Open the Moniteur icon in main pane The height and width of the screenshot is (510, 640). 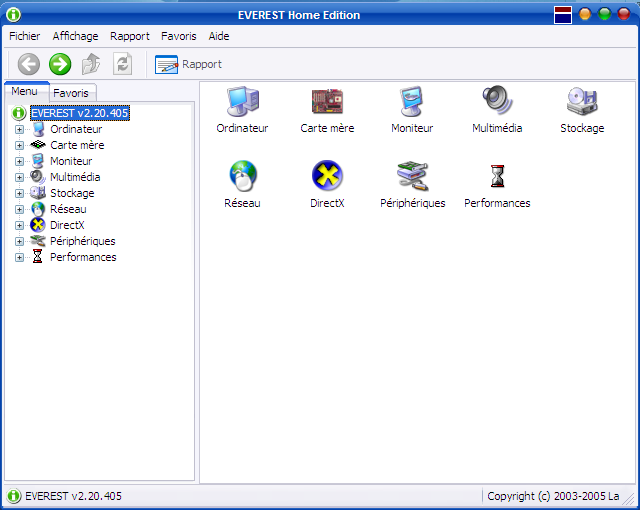411,101
